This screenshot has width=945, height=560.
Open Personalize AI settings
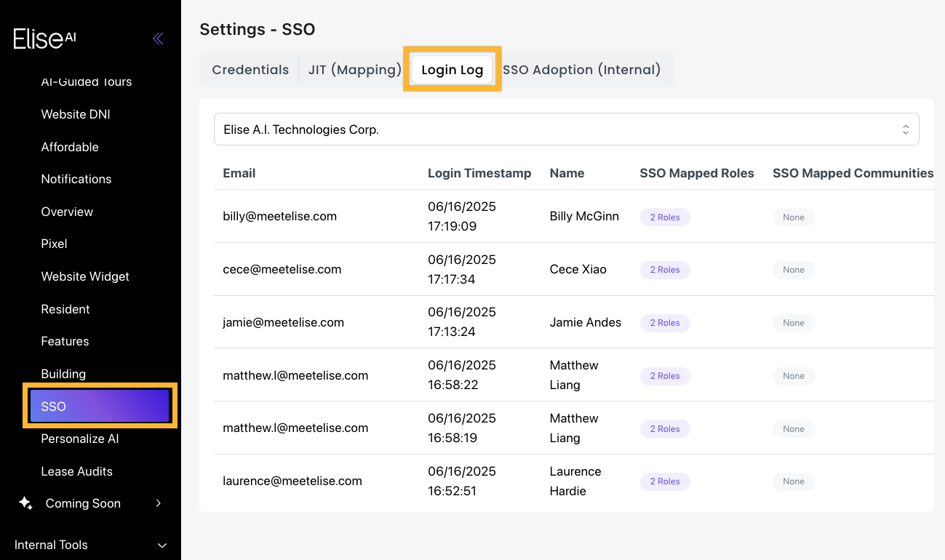coord(80,439)
